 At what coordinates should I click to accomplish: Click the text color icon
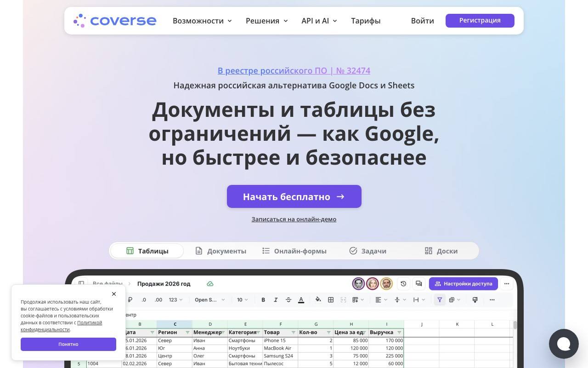[301, 300]
